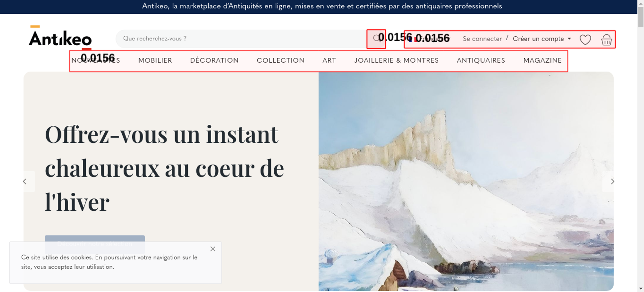Open the Décoration menu
The height and width of the screenshot is (292, 644).
click(214, 60)
